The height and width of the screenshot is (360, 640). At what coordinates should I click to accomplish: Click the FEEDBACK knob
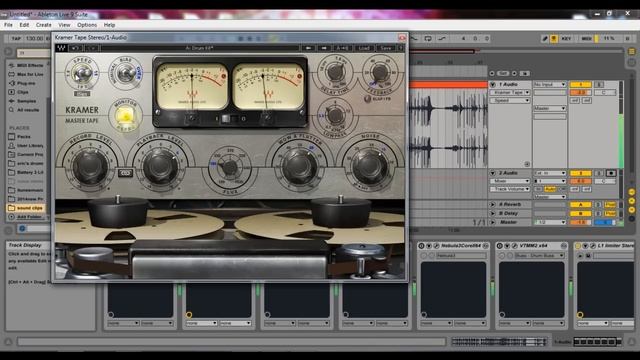click(x=380, y=72)
